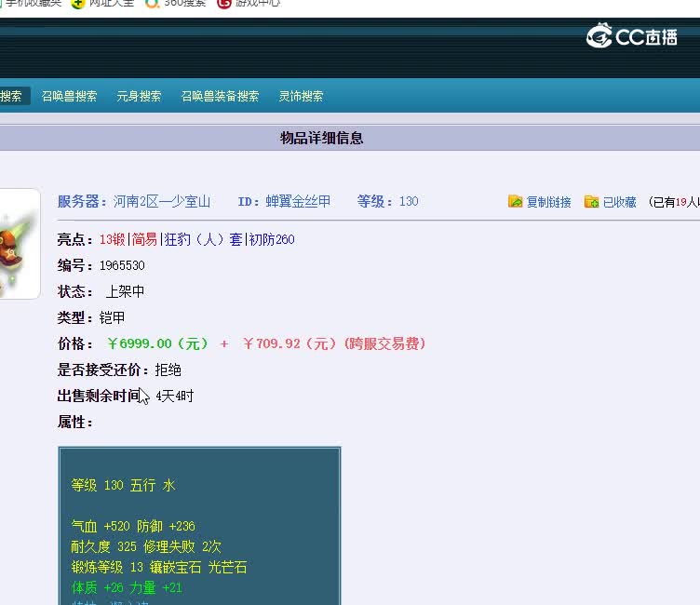Click item name 蝉翼金丝甲
Screen dimensions: 700x605
click(298, 201)
